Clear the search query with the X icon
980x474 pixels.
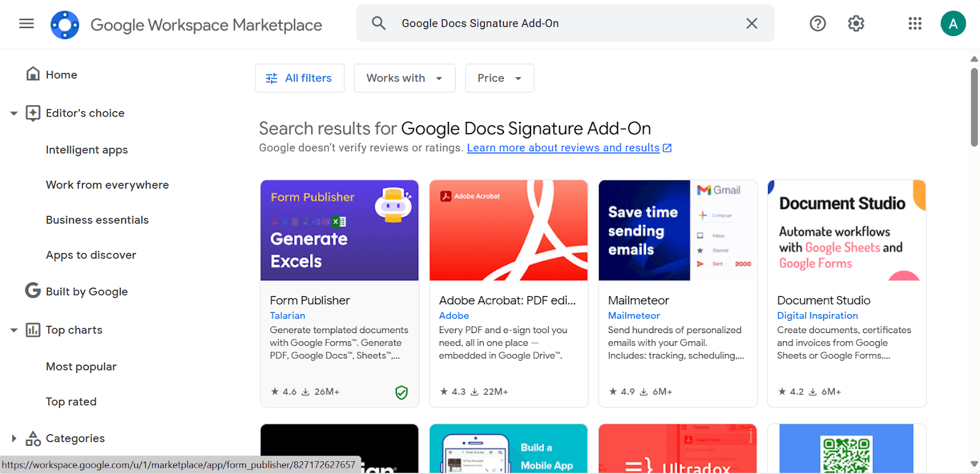click(x=752, y=23)
